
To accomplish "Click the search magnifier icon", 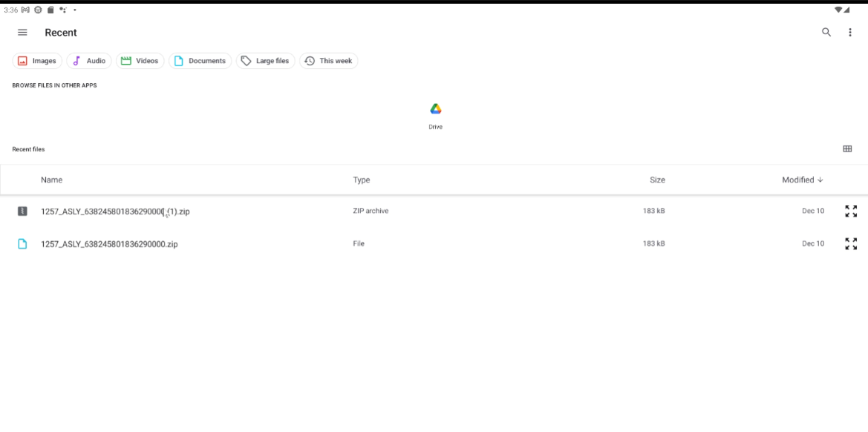I will 826,32.
